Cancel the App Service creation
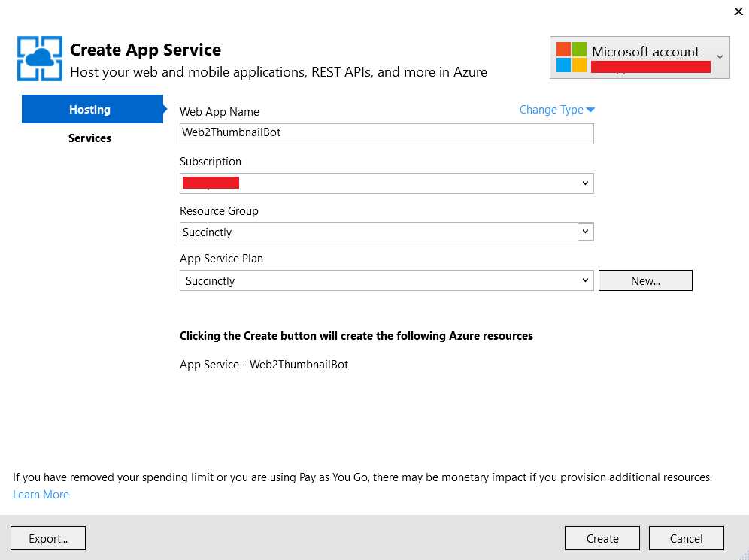 tap(686, 538)
